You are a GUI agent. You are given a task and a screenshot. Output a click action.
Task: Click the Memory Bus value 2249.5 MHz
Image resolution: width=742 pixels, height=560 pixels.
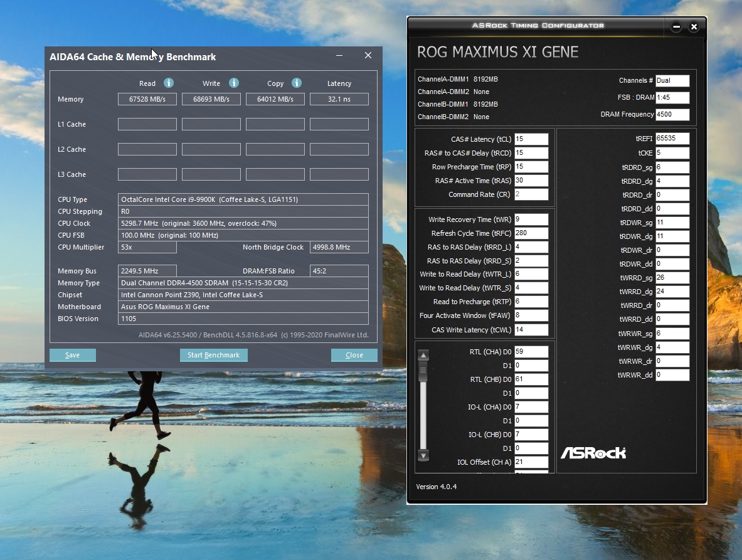click(147, 270)
